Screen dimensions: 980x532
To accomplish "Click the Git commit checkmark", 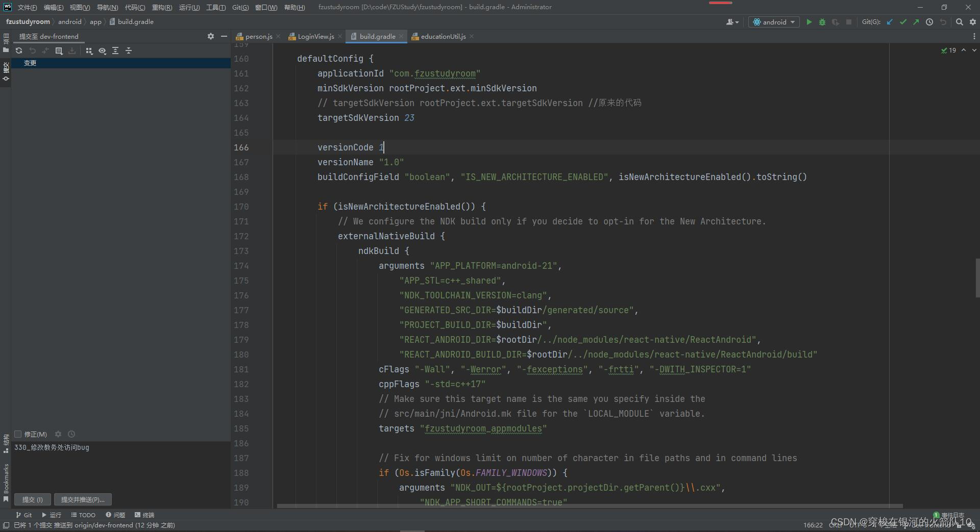I will [903, 22].
